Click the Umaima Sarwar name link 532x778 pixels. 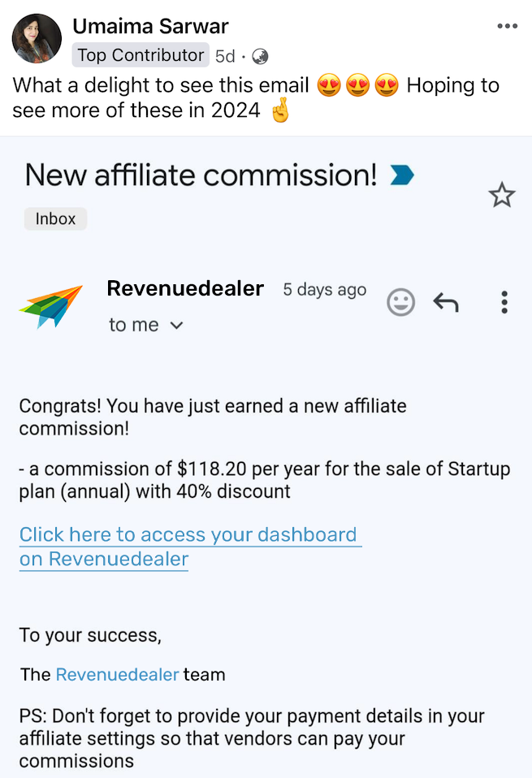(x=150, y=26)
